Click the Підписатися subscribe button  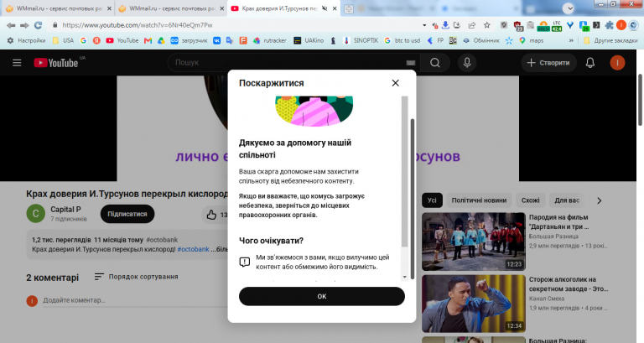coord(127,214)
